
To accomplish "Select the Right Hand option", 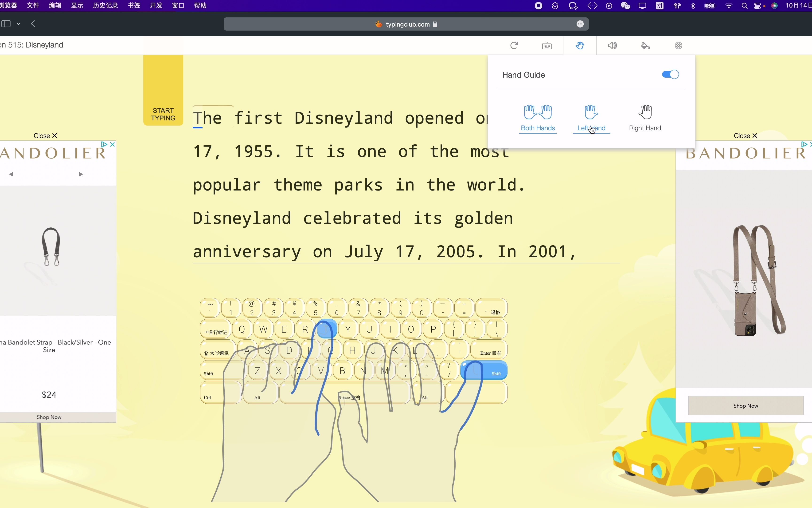I will pyautogui.click(x=645, y=118).
